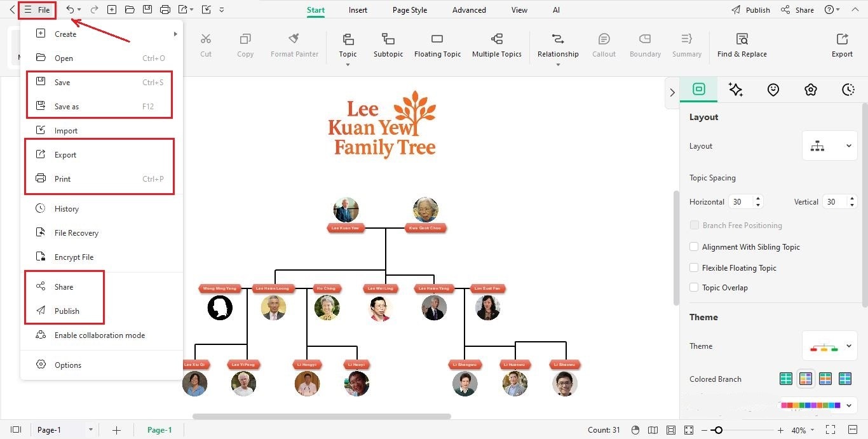This screenshot has width=868, height=439.
Task: Open the Theme dropdown
Action: click(829, 346)
